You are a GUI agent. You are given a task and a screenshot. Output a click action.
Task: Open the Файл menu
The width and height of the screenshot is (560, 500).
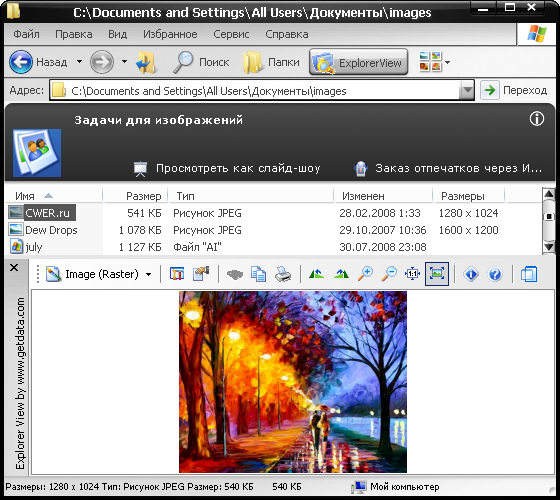[x=26, y=34]
